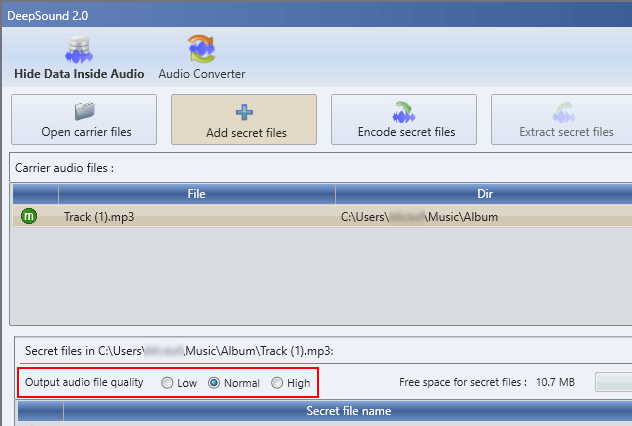Click the green MP3 icon beside Track (1).mp3
Screen dimensions: 632x426
click(x=29, y=216)
